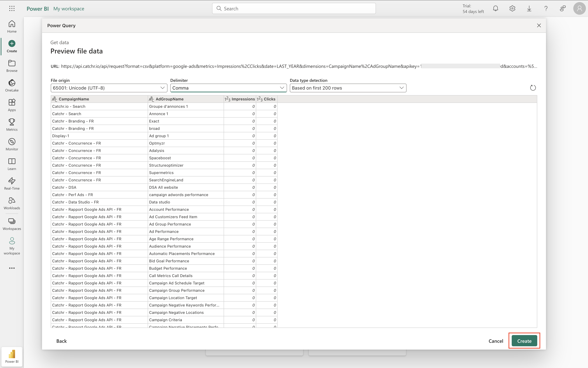Screen dimensions: 588x368
Task: Click the 'Structureoptimizer' cell
Action: (186, 165)
